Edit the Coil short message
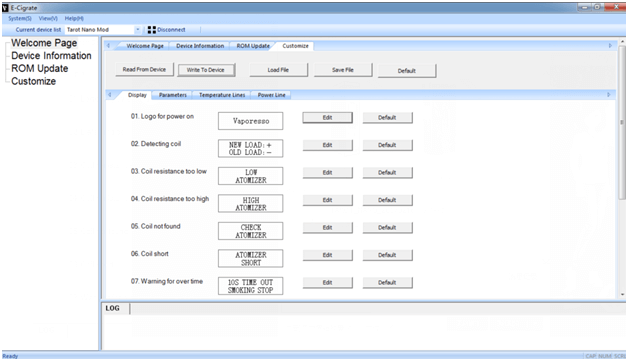This screenshot has height=361, width=628. [328, 255]
